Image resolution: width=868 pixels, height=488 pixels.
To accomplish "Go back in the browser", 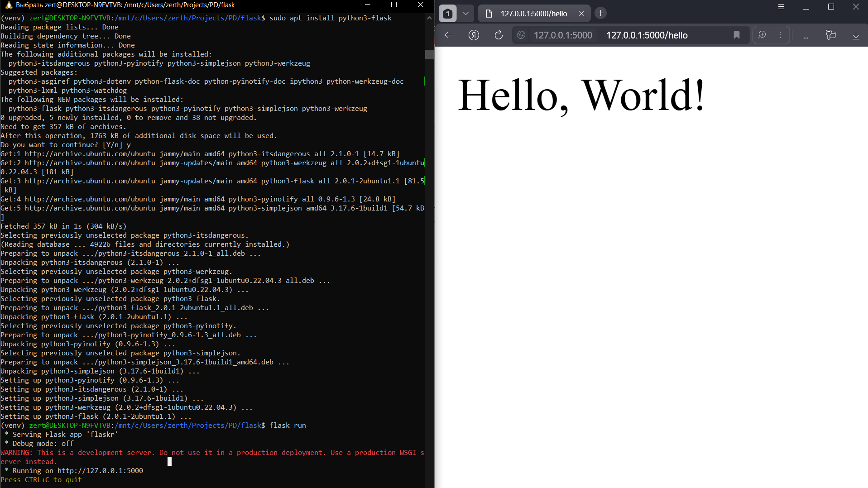I will pos(448,35).
